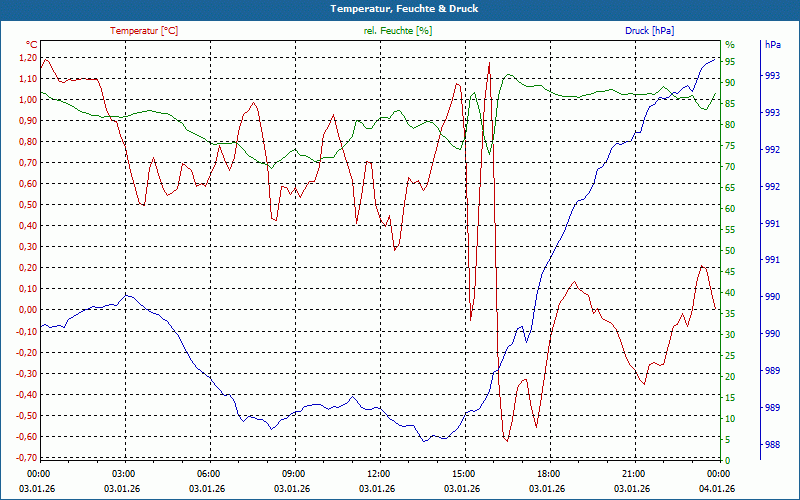This screenshot has height=500, width=800.
Task: Select the red "Temperatur [°C]" legend label
Action: (x=144, y=31)
